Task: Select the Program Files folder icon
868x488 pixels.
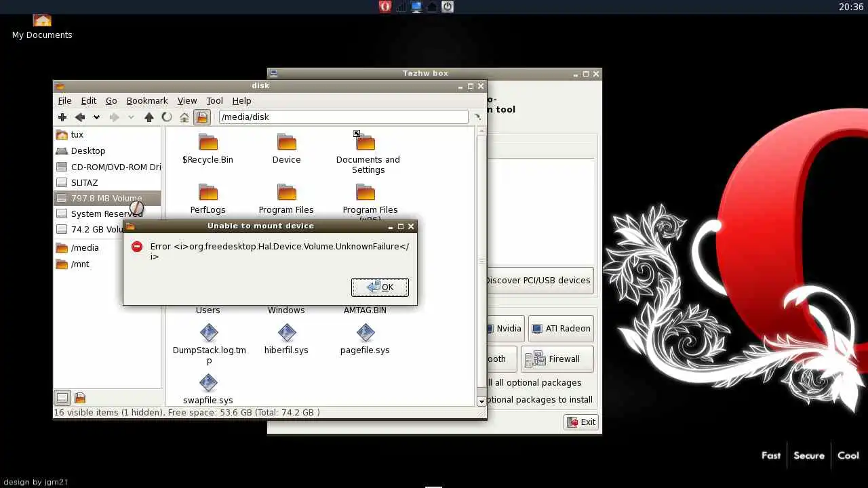Action: [286, 192]
